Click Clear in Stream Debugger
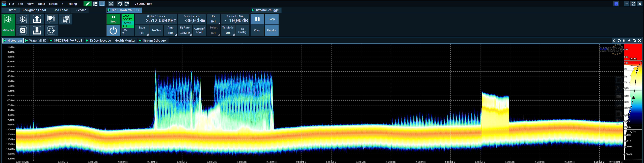644x163 pixels. click(257, 31)
